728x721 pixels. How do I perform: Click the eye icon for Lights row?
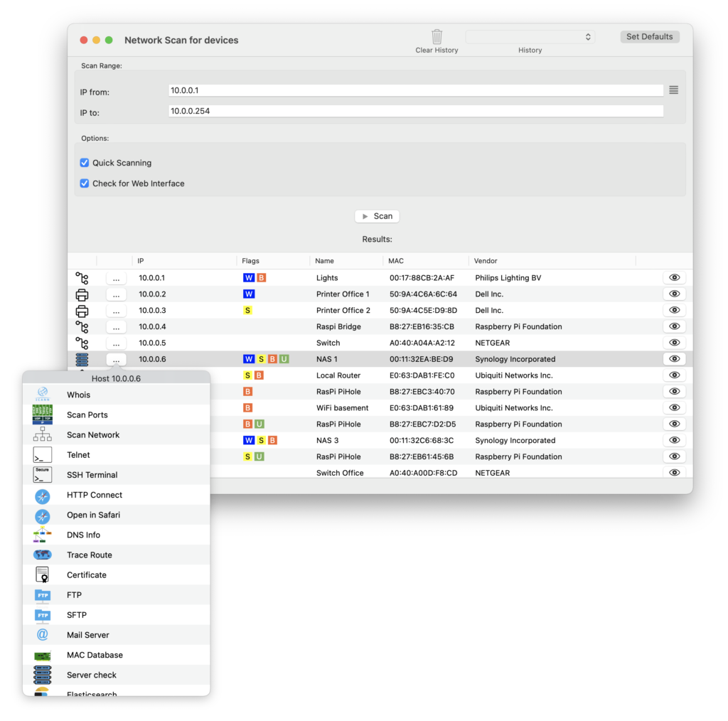674,277
